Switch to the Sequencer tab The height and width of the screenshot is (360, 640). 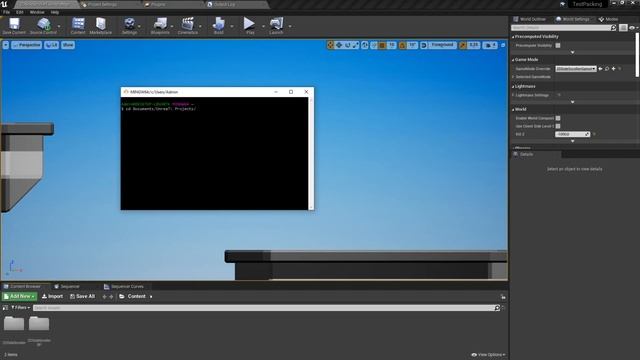[67, 287]
